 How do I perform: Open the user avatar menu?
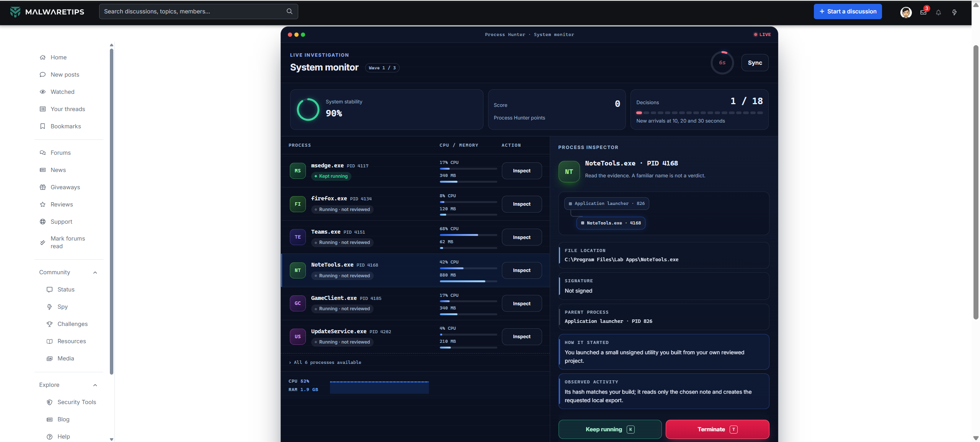(x=906, y=12)
